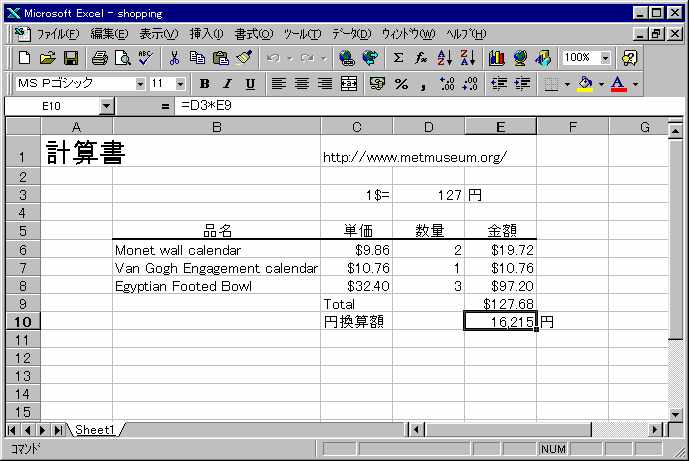Open the Name Box dropdown arrow

point(107,105)
